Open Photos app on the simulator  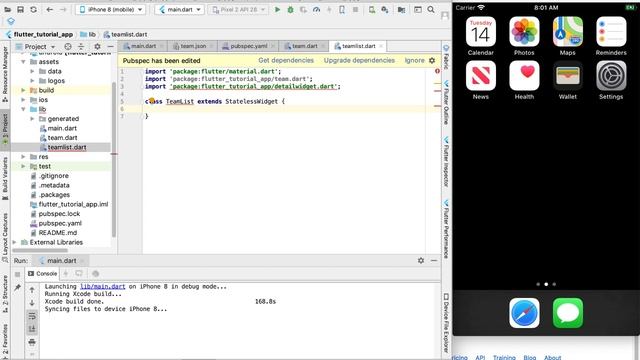point(524,32)
